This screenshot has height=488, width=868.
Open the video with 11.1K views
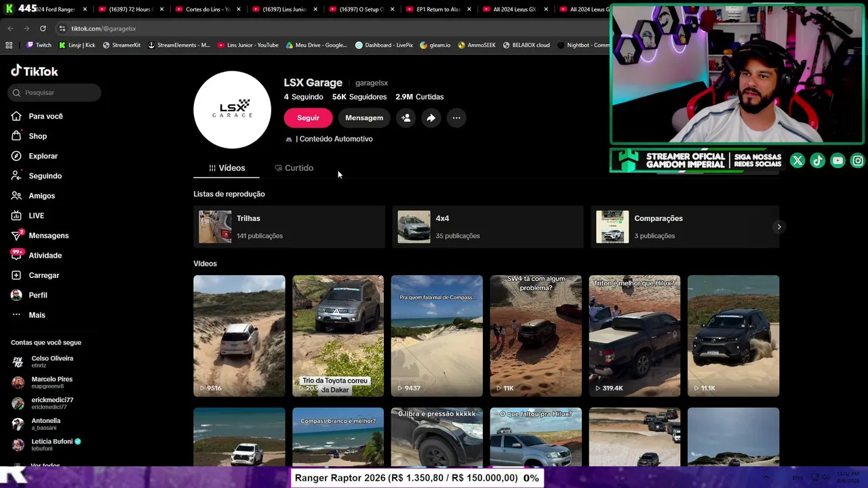(x=733, y=335)
